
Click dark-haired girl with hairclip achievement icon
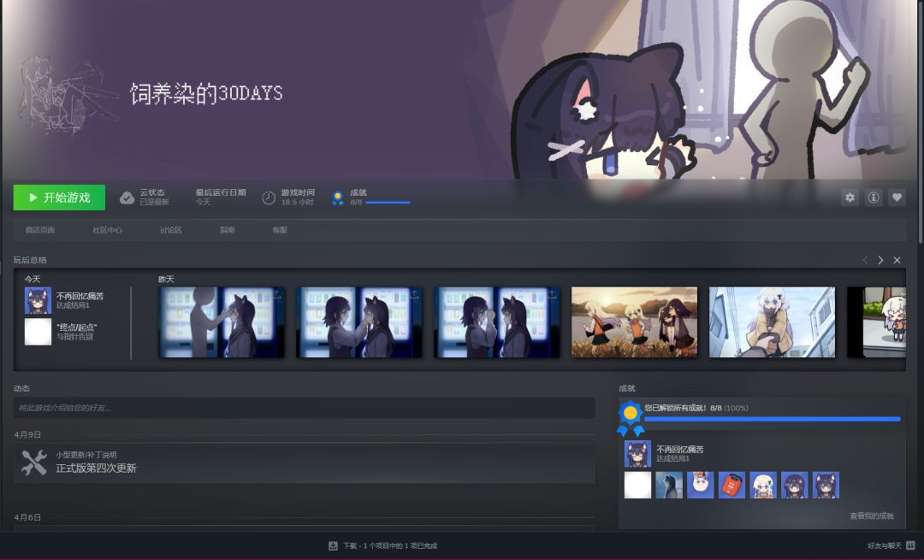pos(794,486)
